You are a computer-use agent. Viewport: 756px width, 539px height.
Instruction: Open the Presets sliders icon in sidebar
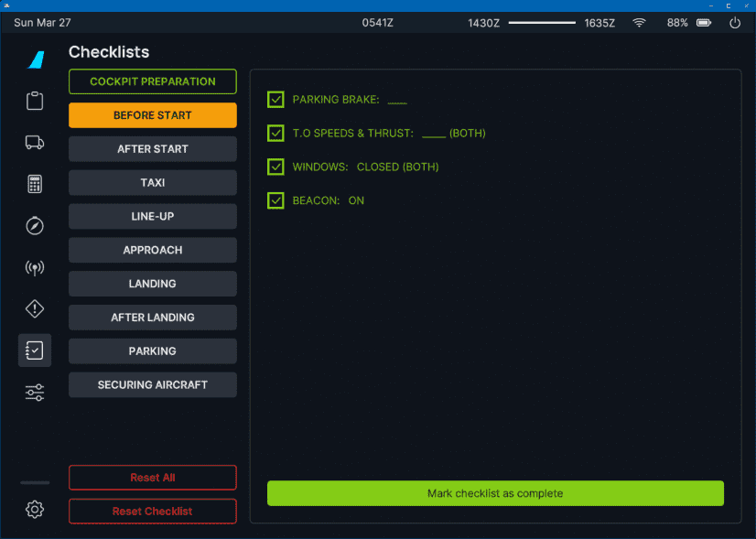pos(35,393)
